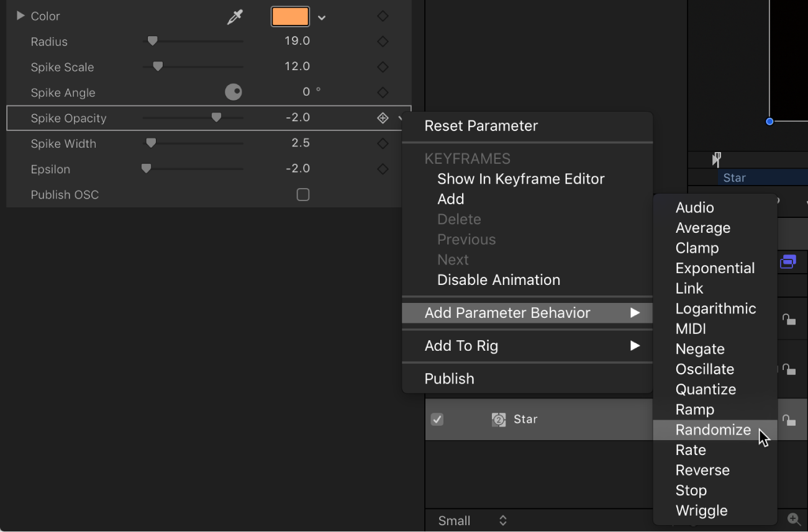Click Publish in the context menu

coord(448,379)
